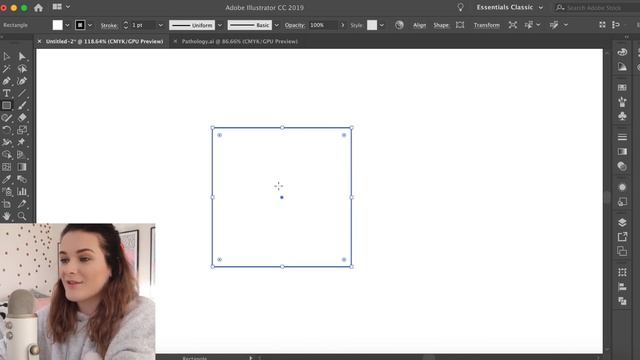Click the Style swatch box

tap(372, 25)
